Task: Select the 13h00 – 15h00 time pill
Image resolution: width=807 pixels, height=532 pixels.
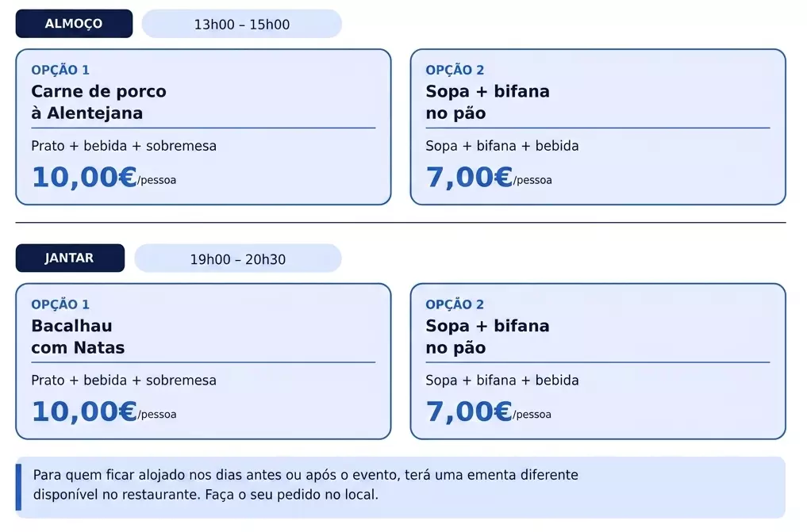Action: [241, 25]
